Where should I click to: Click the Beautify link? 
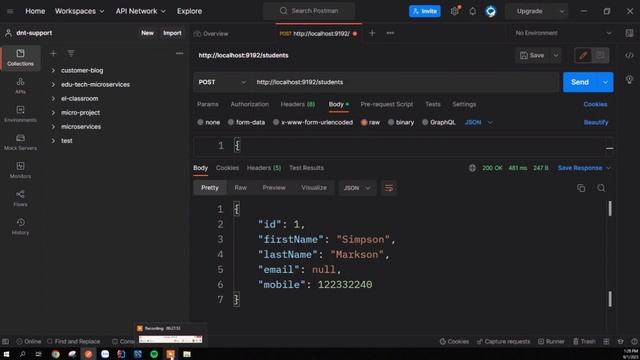pyautogui.click(x=596, y=122)
